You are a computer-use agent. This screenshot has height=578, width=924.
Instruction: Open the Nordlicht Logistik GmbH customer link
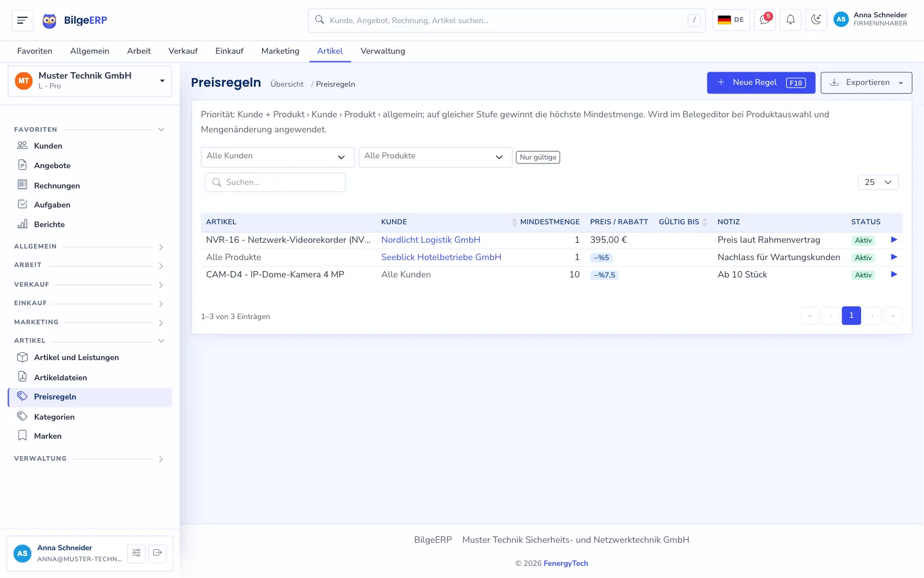point(431,240)
